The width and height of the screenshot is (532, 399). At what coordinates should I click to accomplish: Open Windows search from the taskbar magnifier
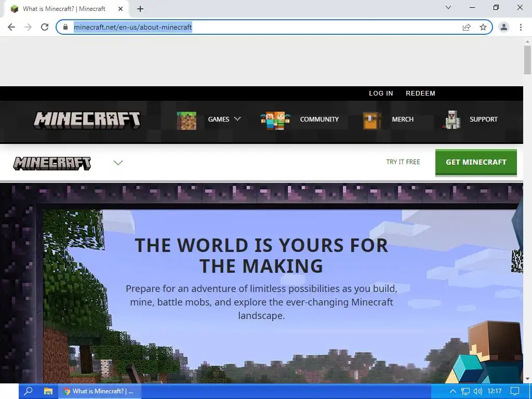(29, 391)
